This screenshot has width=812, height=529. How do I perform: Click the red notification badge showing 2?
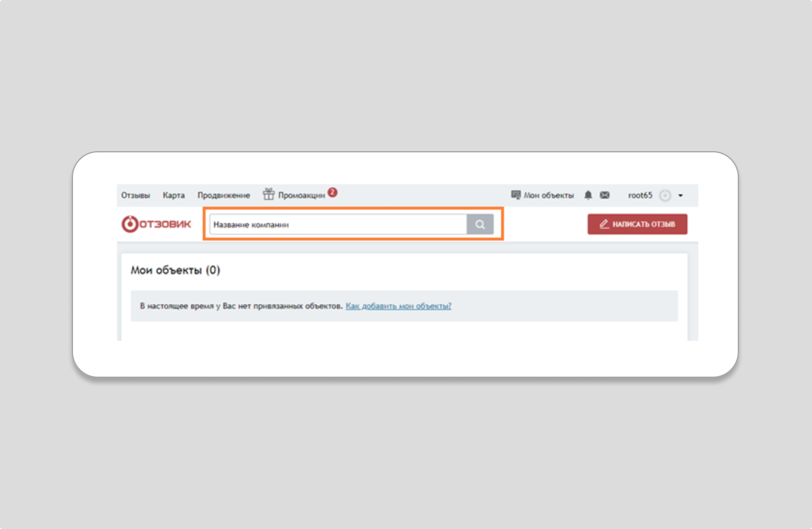332,192
